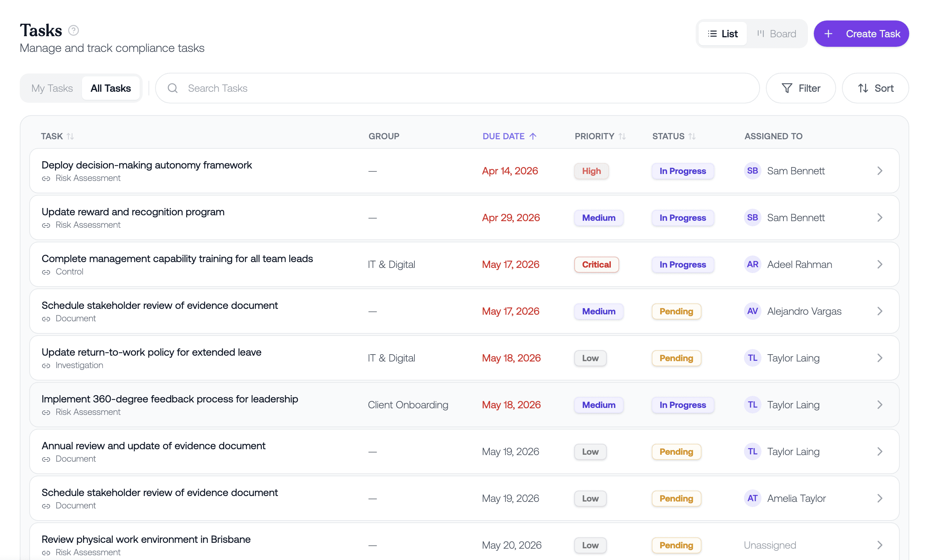Click TL avatar in Annual review row
929x560 pixels.
pyautogui.click(x=753, y=451)
